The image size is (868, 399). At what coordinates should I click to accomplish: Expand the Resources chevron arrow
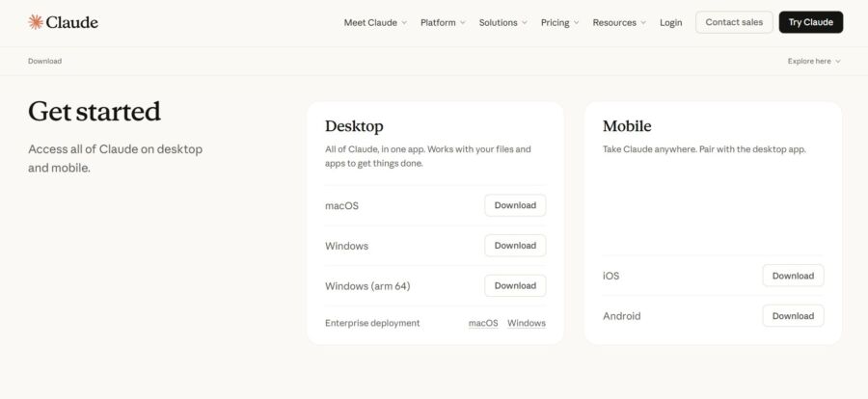(643, 23)
